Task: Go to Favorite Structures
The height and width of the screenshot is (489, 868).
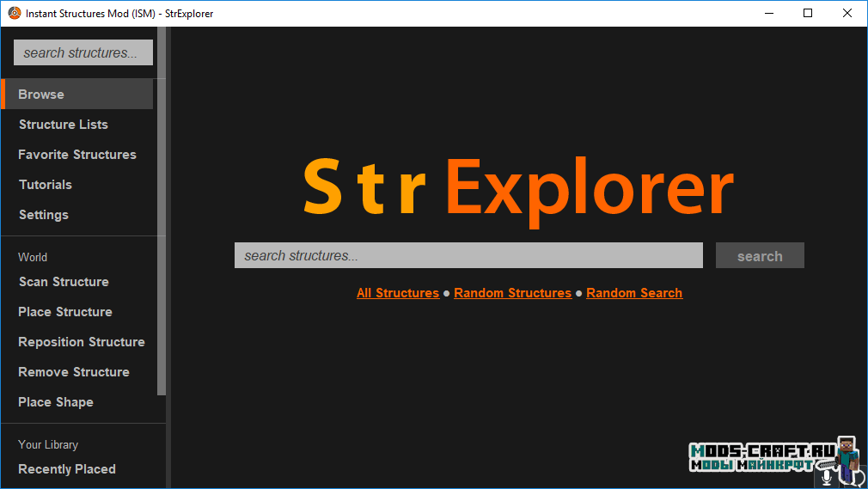Action: click(77, 155)
